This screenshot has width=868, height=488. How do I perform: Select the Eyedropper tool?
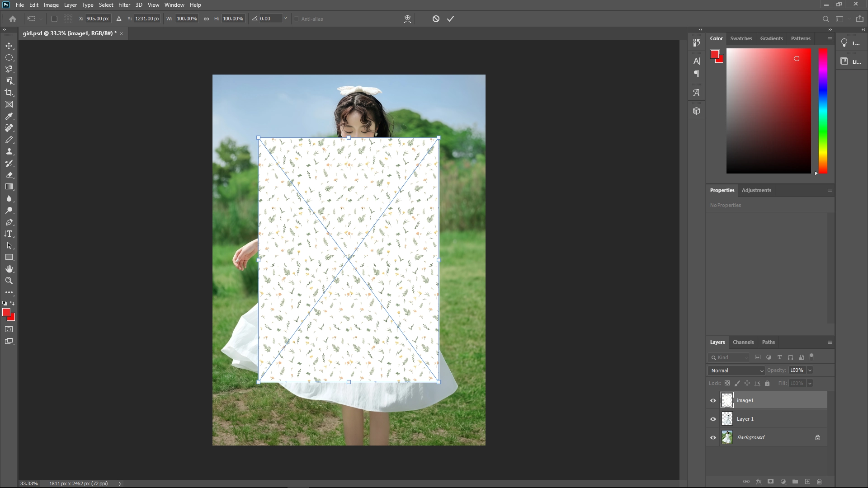9,117
